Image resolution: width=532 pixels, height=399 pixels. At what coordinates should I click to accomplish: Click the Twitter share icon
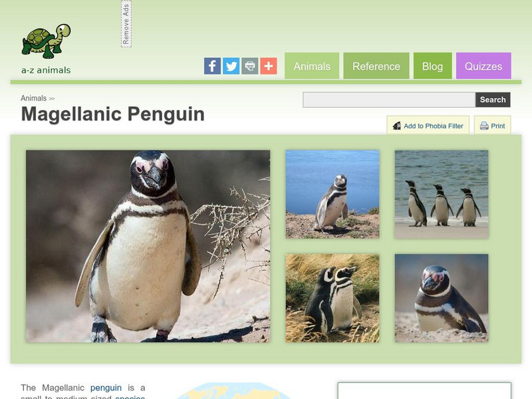(x=231, y=66)
